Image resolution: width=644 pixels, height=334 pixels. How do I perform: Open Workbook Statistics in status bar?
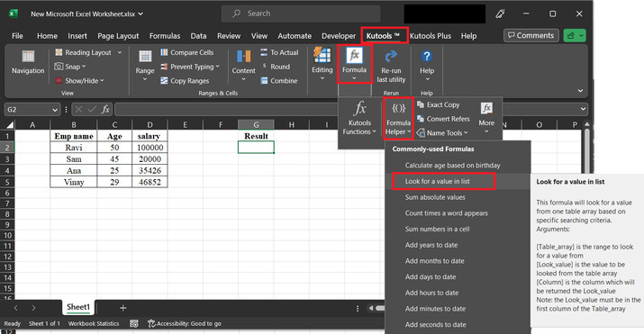pos(94,324)
